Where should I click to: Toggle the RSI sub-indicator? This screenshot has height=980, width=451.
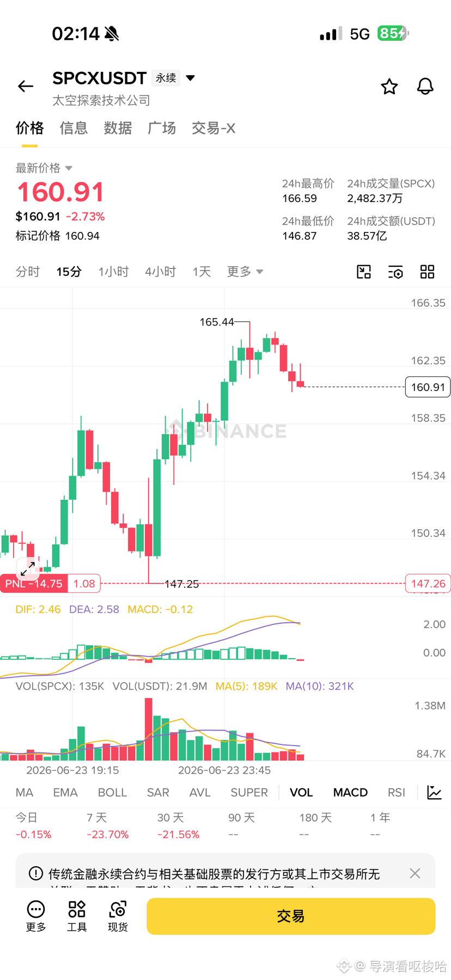click(397, 793)
